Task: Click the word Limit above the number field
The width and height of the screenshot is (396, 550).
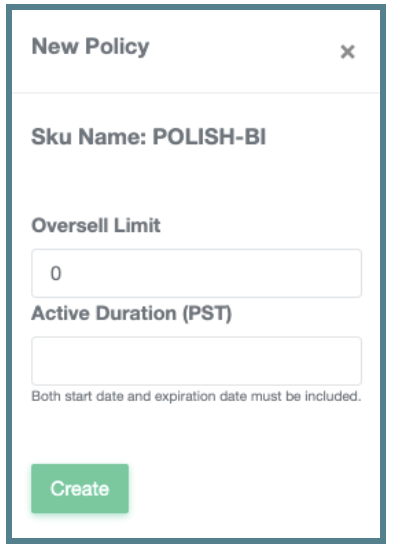Action: coord(137,225)
